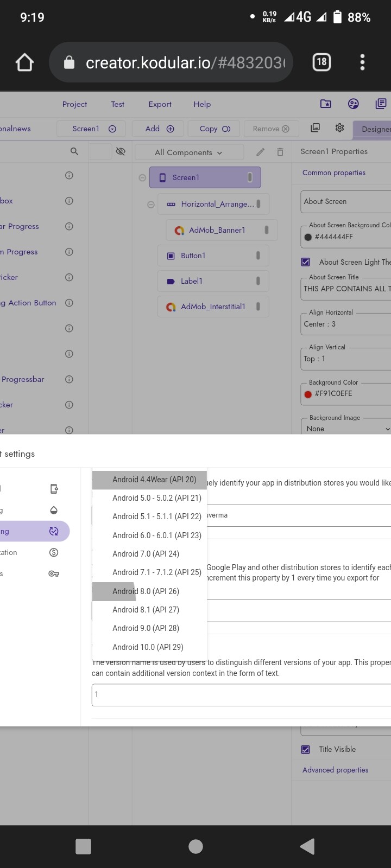Open Chrome's three-dot overflow menu
Screen dimensions: 391x868
(x=362, y=62)
